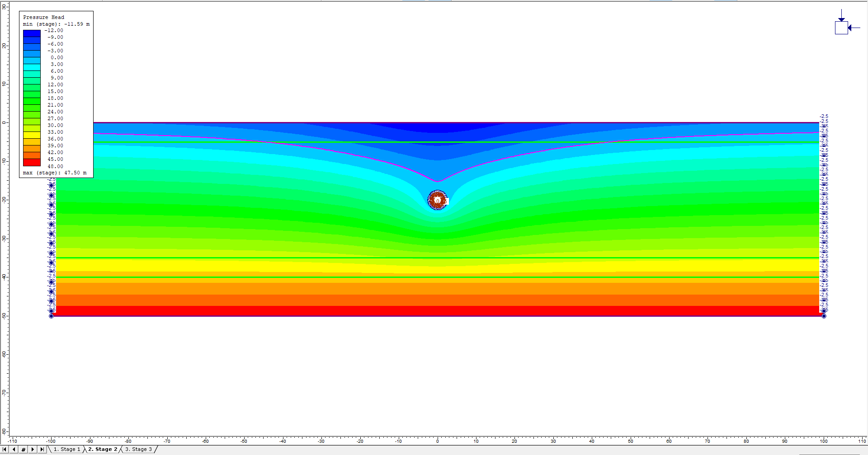Viewport: 868px width, 455px height.
Task: Jump to the first stage using the leftmost arrow button
Action: pyautogui.click(x=5, y=449)
